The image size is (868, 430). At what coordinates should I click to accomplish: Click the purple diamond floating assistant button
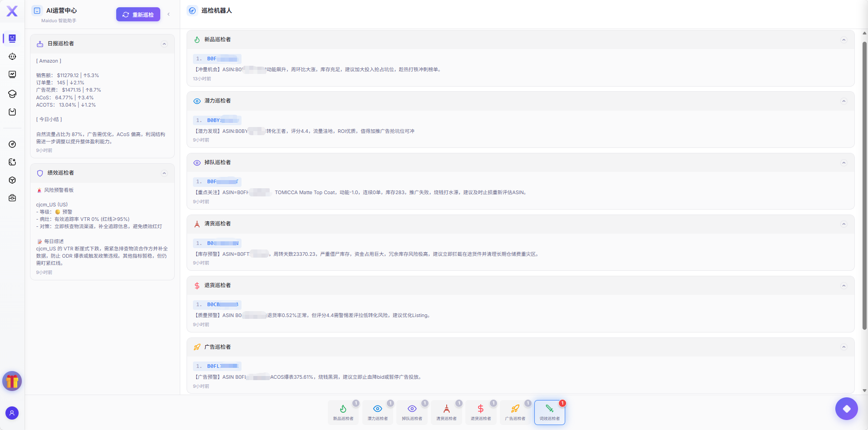pos(846,409)
